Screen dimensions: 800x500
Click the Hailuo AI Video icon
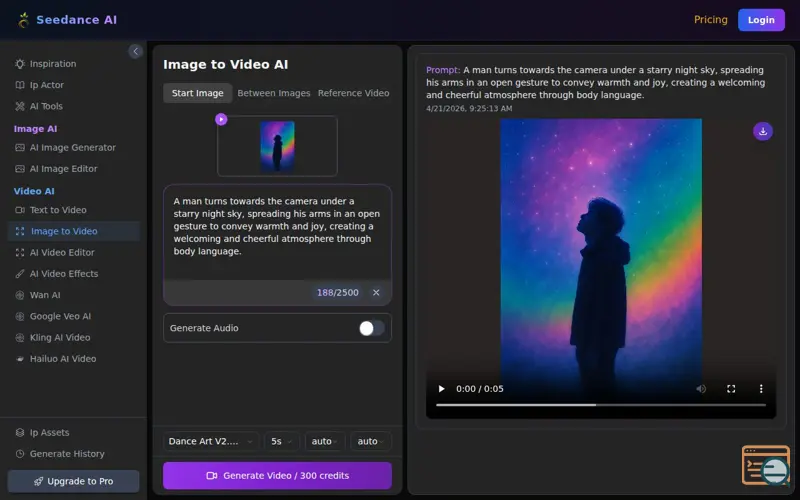click(20, 359)
